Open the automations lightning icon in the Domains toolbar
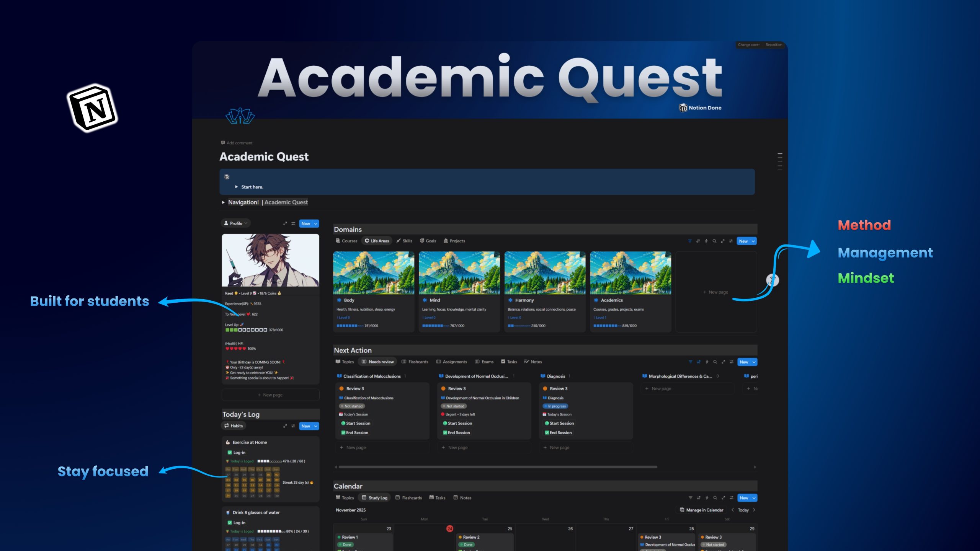Viewport: 980px width, 551px height. 706,241
